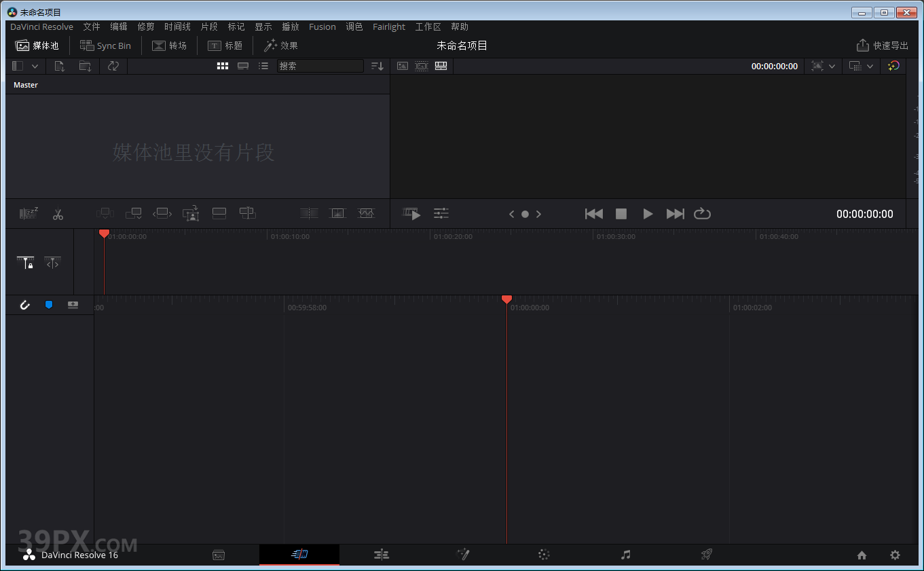The image size is (924, 571).
Task: Click the Safe Area overlay icon
Action: (817, 66)
